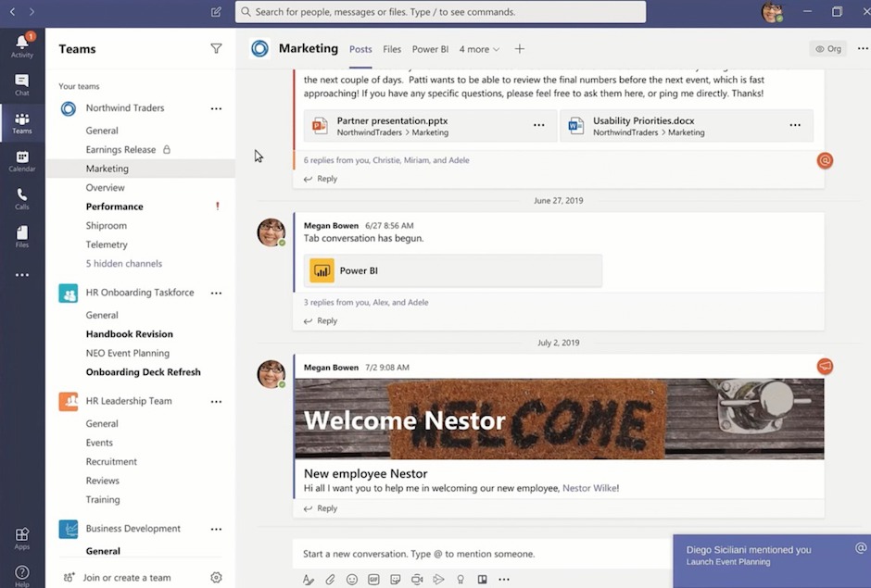871x588 pixels.
Task: Switch to the Files tab
Action: [392, 49]
